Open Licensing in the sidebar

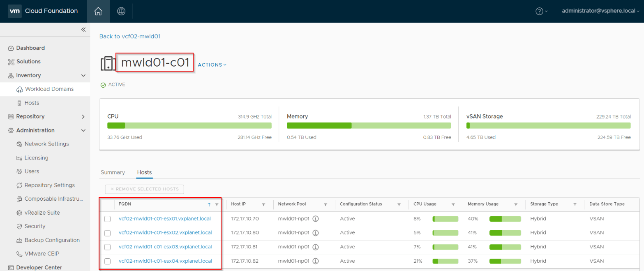(x=37, y=158)
